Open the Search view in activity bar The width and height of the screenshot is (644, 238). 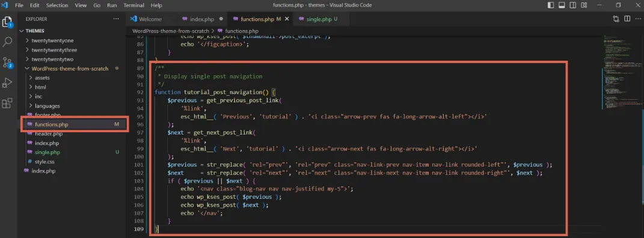tap(7, 41)
